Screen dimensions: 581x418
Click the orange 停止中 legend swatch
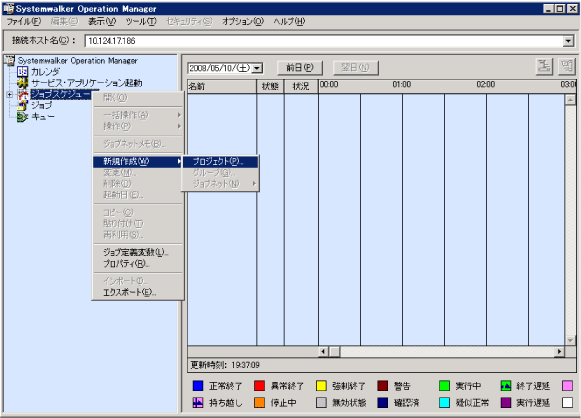[259, 402]
